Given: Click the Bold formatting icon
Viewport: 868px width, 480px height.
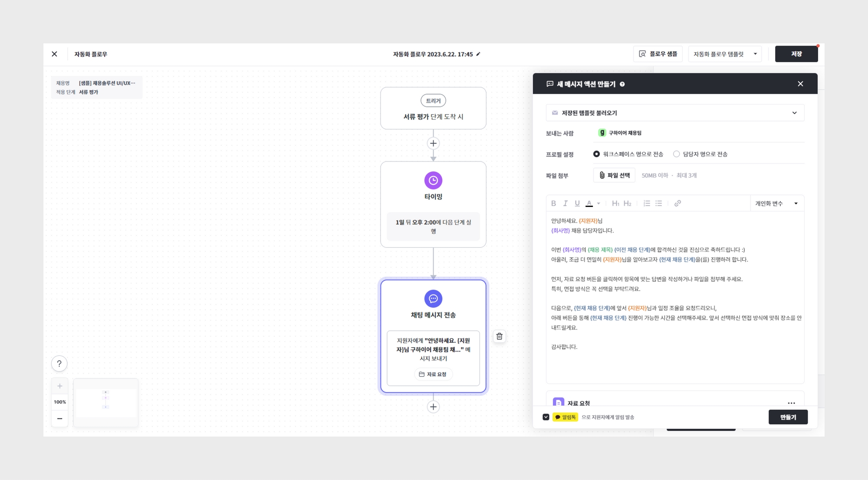Looking at the screenshot, I should [553, 203].
